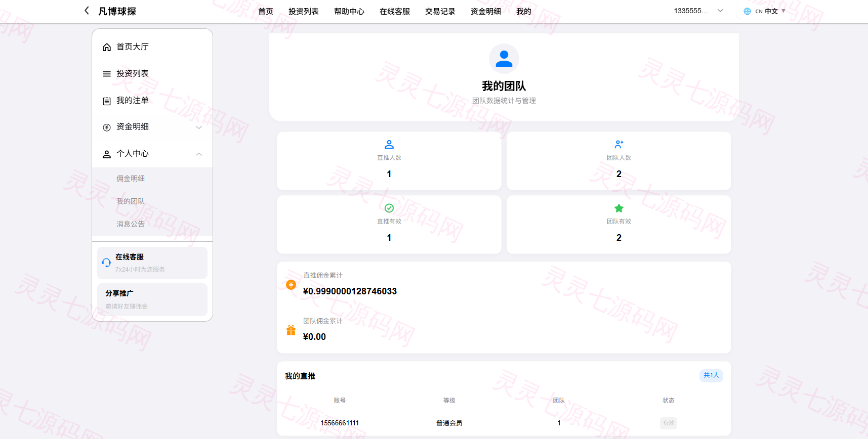This screenshot has height=439, width=868.
Task: Click the gift icon beside 团队佣金累计
Action: point(291,330)
